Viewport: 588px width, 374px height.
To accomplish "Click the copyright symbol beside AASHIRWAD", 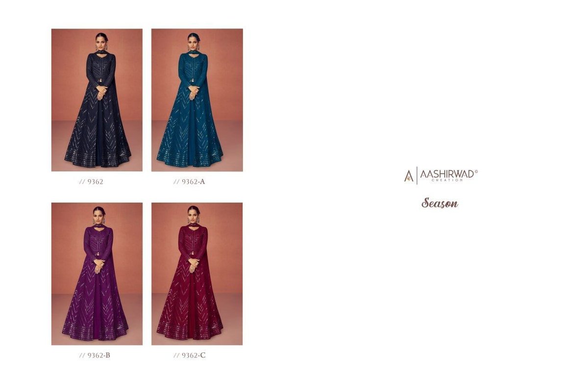I will pyautogui.click(x=476, y=172).
